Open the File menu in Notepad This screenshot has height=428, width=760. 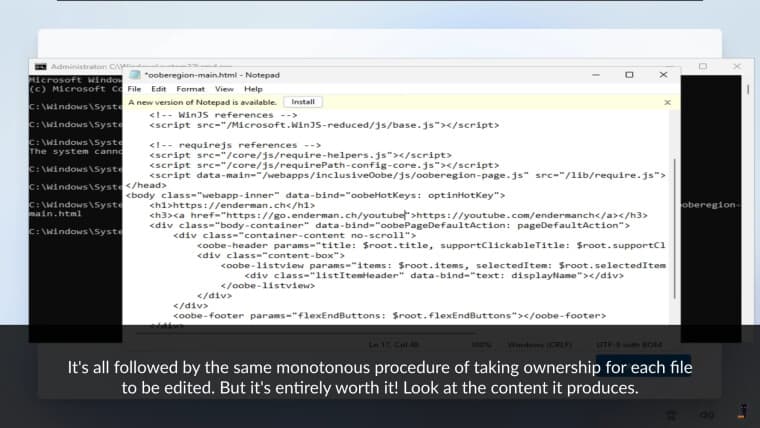pyautogui.click(x=134, y=88)
